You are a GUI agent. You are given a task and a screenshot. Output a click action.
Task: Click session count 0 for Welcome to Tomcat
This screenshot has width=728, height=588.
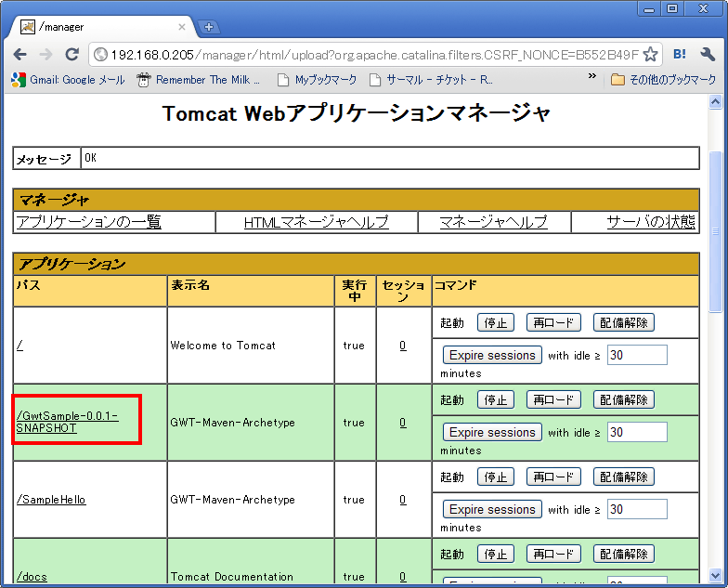pos(403,346)
